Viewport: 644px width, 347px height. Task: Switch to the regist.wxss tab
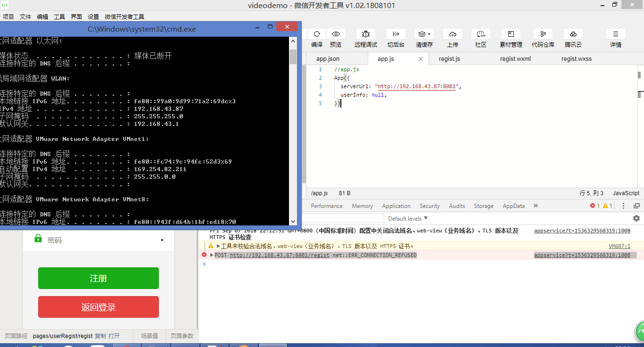tap(576, 59)
